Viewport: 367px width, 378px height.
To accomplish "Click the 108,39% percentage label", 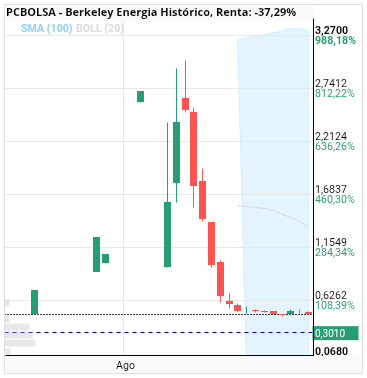I will (x=335, y=305).
